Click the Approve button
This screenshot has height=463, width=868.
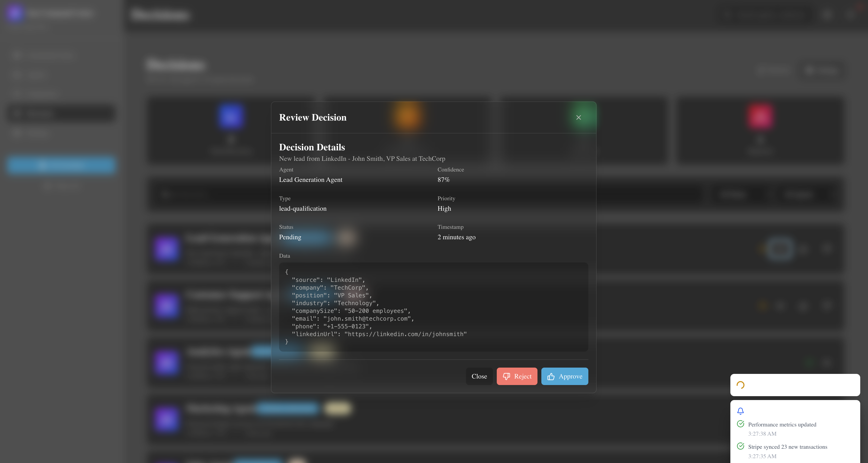point(564,376)
